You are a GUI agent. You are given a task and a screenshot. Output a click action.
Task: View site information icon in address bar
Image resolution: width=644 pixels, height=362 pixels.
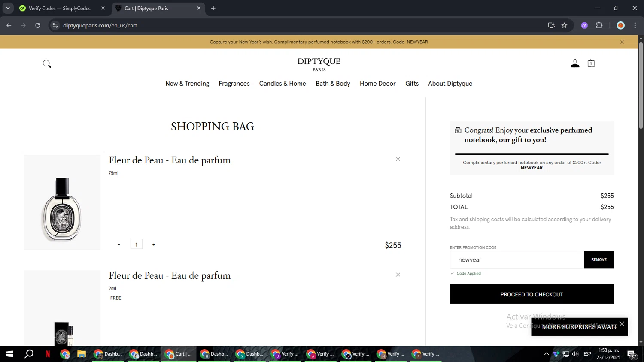55,25
